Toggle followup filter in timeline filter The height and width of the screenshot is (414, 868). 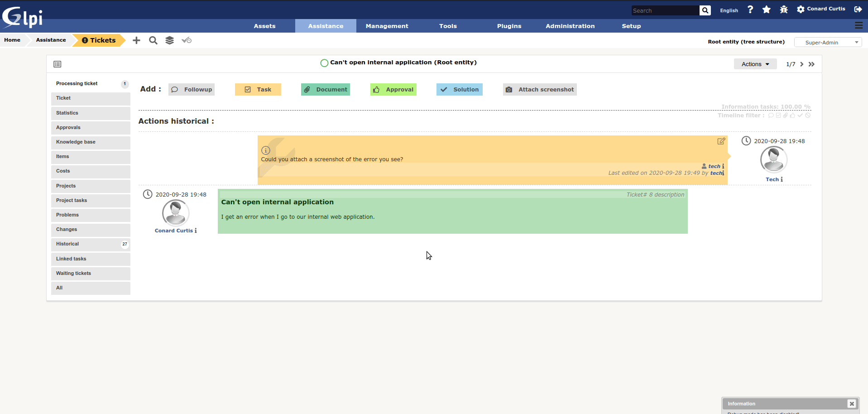tap(771, 116)
